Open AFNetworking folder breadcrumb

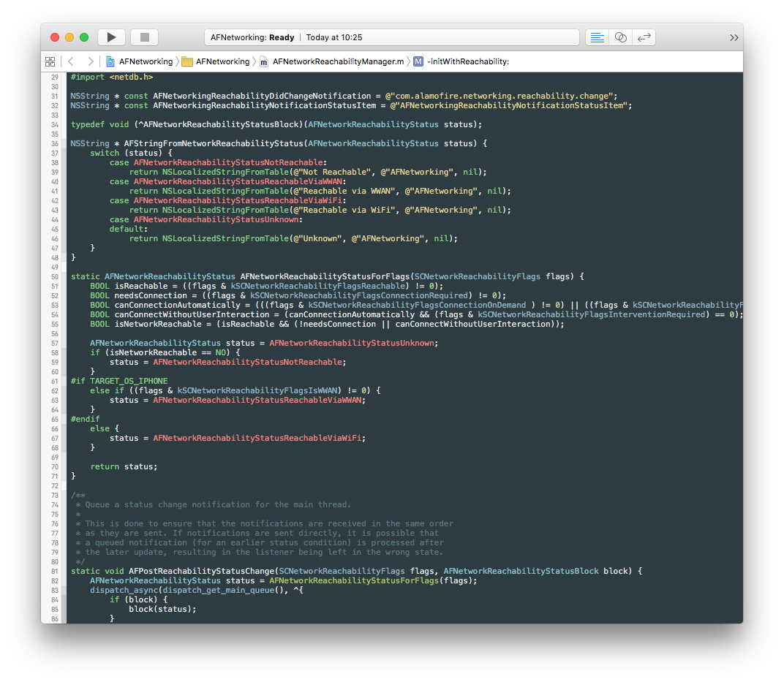point(222,61)
